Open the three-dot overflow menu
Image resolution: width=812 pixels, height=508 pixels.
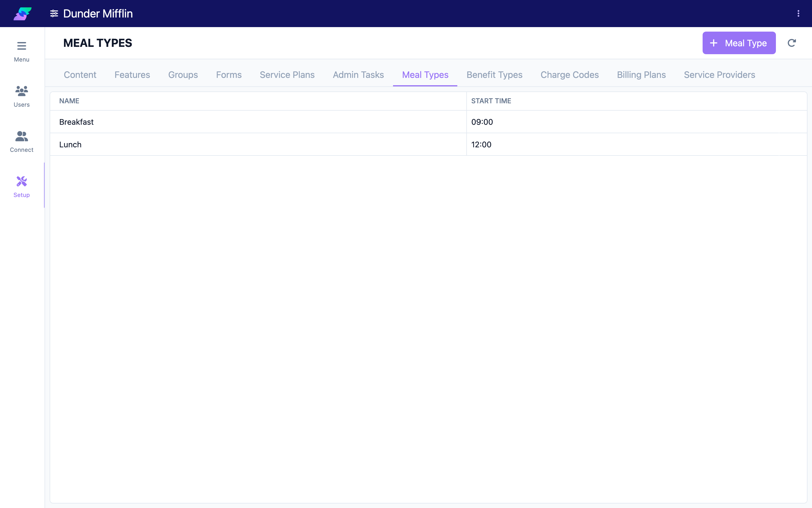[x=798, y=14]
